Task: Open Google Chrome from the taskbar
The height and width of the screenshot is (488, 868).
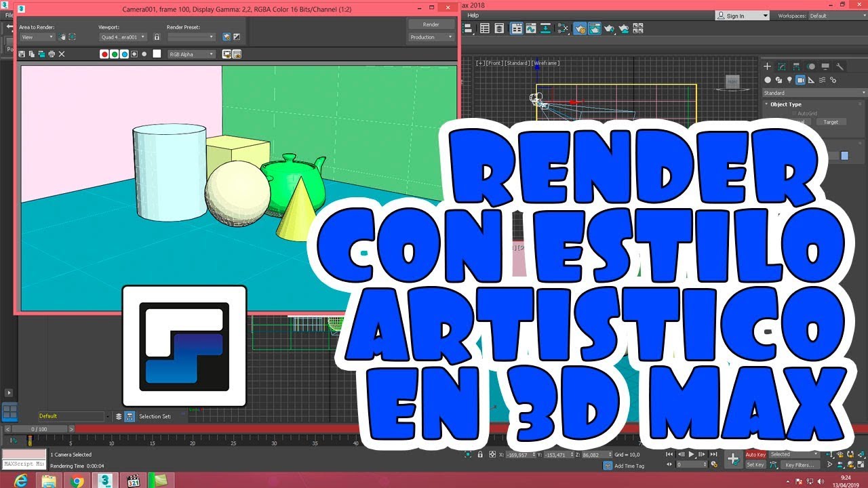Action: [x=77, y=481]
